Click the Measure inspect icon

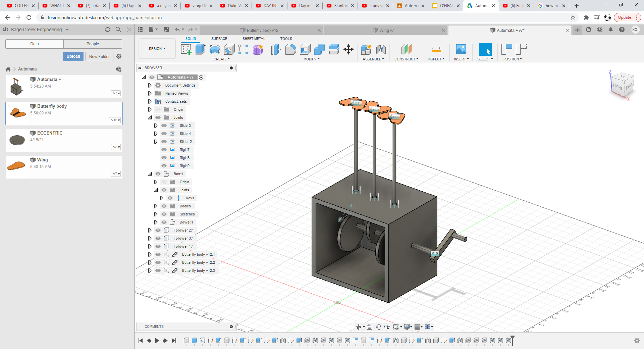click(x=436, y=49)
